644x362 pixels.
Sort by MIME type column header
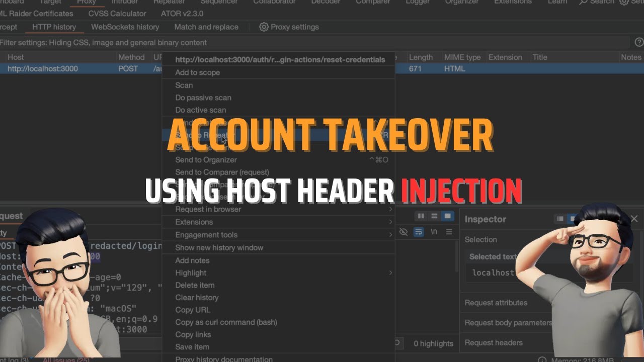[462, 57]
